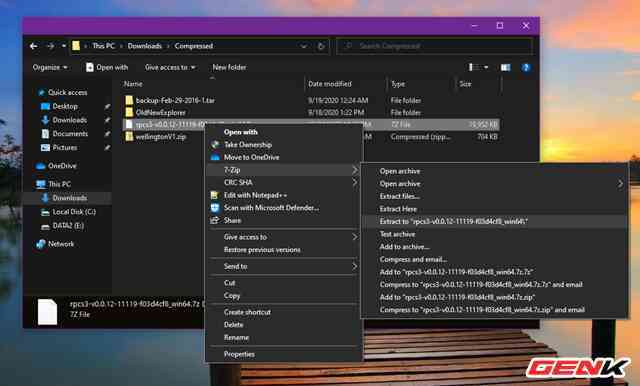Select the wellingtonV1.zip file
The image size is (640, 386).
161,137
